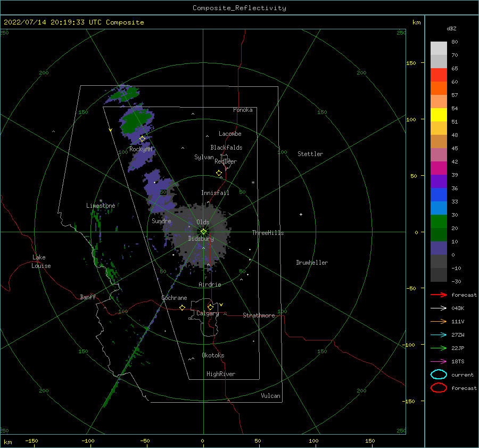Click the bright yellow dBZ swatch
This screenshot has width=479, height=448.
coord(439,115)
